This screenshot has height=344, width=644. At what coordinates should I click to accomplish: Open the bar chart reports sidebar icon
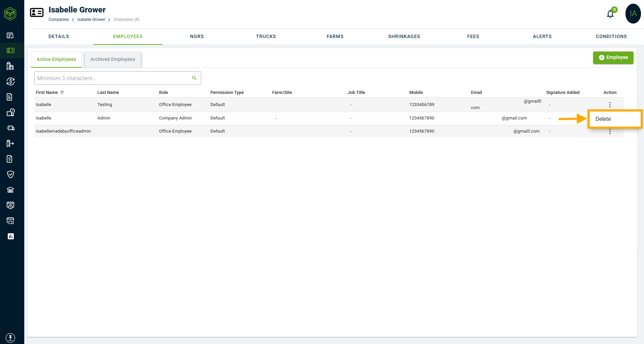(10, 236)
